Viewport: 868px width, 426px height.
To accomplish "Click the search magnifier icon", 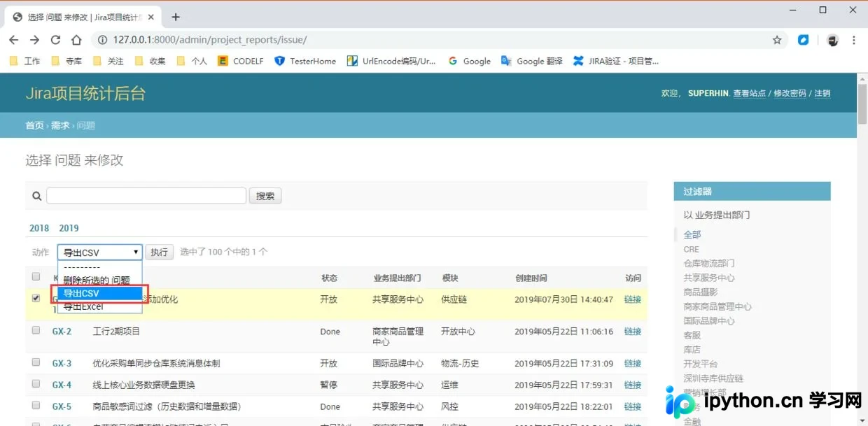I will coord(37,196).
